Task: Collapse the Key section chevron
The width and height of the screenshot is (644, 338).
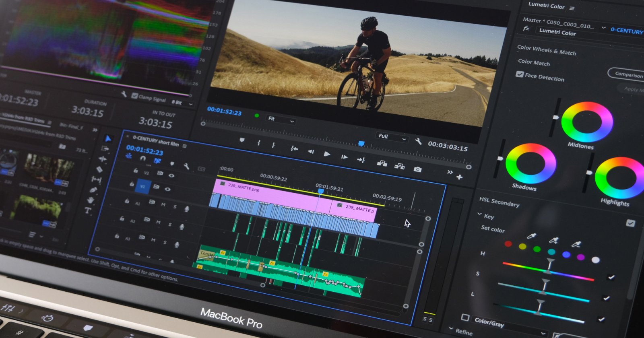Action: [479, 214]
